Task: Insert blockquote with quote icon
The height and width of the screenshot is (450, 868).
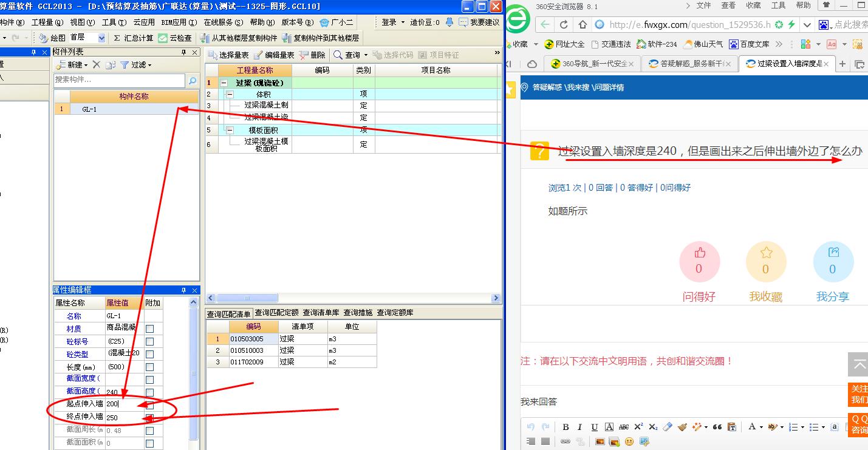Action: point(717,427)
